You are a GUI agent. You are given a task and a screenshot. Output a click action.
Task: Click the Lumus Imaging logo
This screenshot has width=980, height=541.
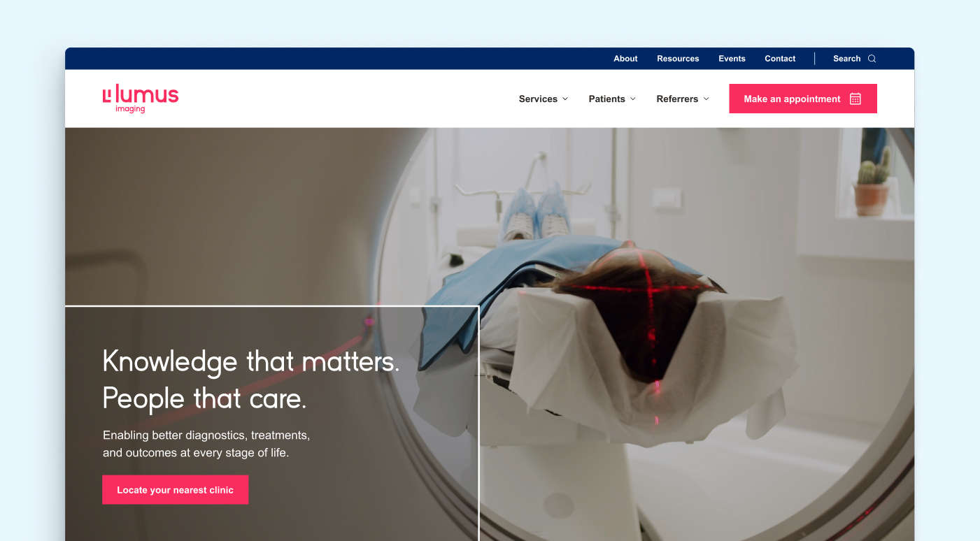pyautogui.click(x=141, y=99)
